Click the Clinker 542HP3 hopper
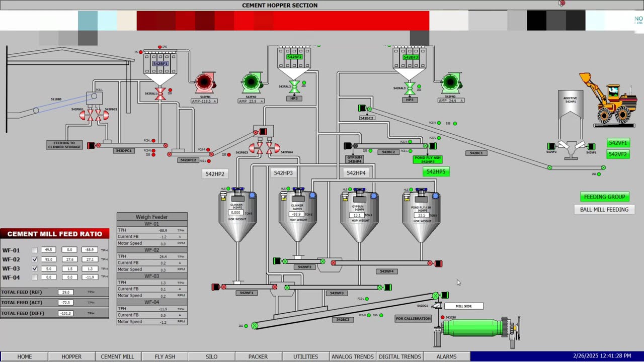The image size is (644, 362). coord(298,214)
